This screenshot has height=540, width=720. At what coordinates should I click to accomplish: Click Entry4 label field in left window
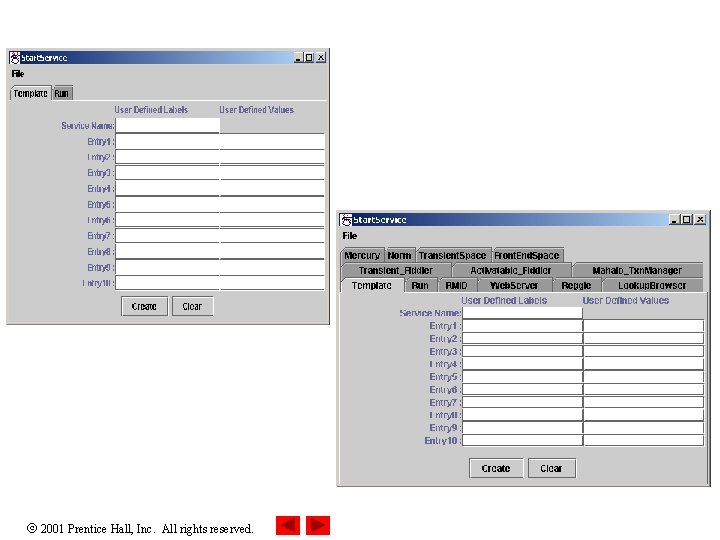tap(168, 188)
